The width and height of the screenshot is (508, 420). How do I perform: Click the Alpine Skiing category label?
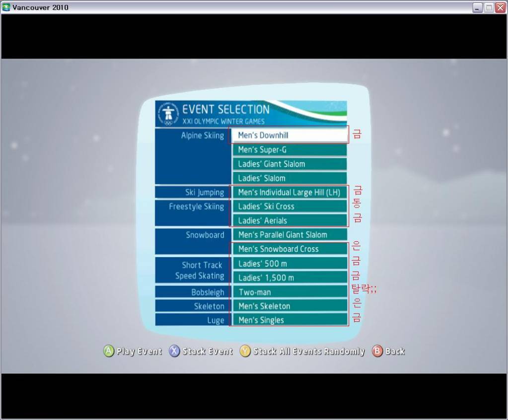pos(203,136)
